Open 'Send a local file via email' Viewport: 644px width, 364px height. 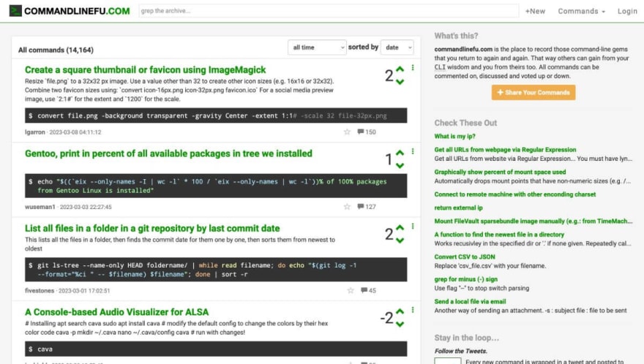[x=470, y=302]
